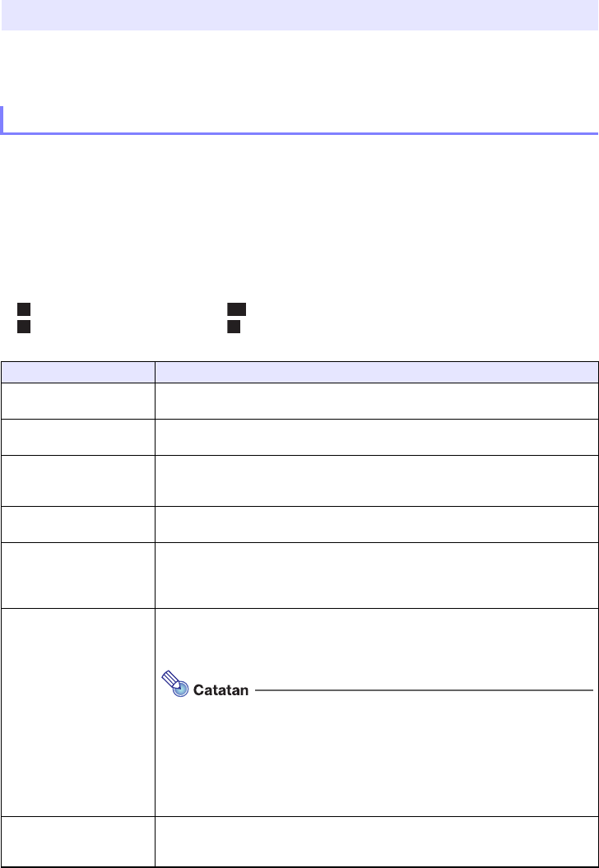
Task: Click the light-blue banner at the page top
Action: [x=299, y=16]
